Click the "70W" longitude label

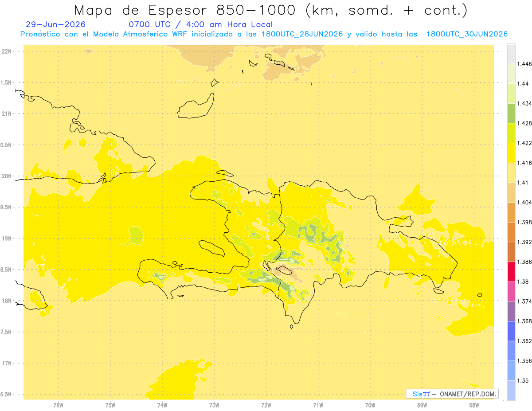click(370, 405)
